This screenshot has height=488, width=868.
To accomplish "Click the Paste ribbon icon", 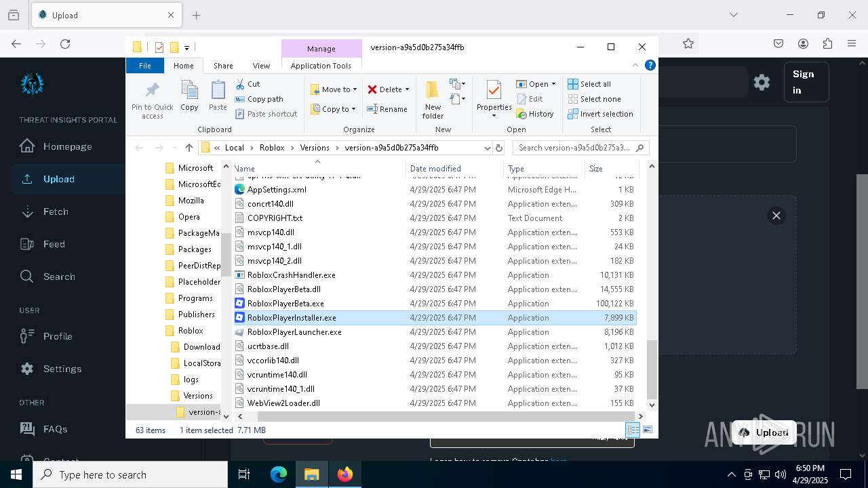I will click(218, 96).
